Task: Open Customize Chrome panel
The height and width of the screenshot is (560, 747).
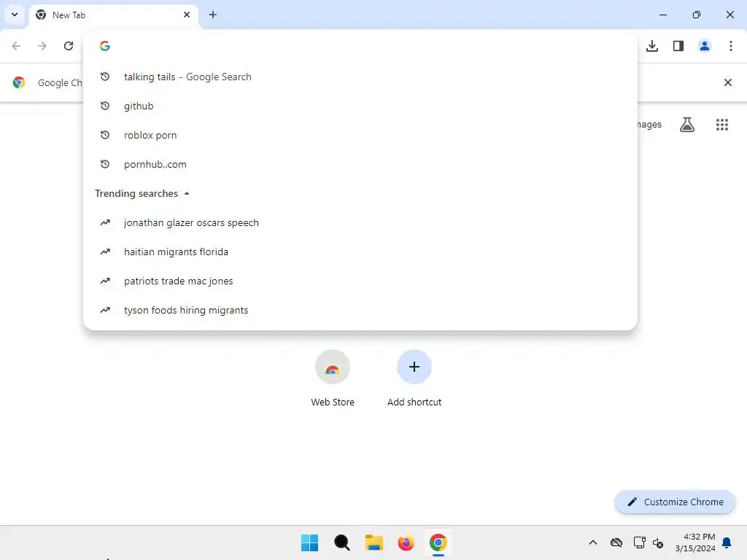Action: click(x=675, y=502)
